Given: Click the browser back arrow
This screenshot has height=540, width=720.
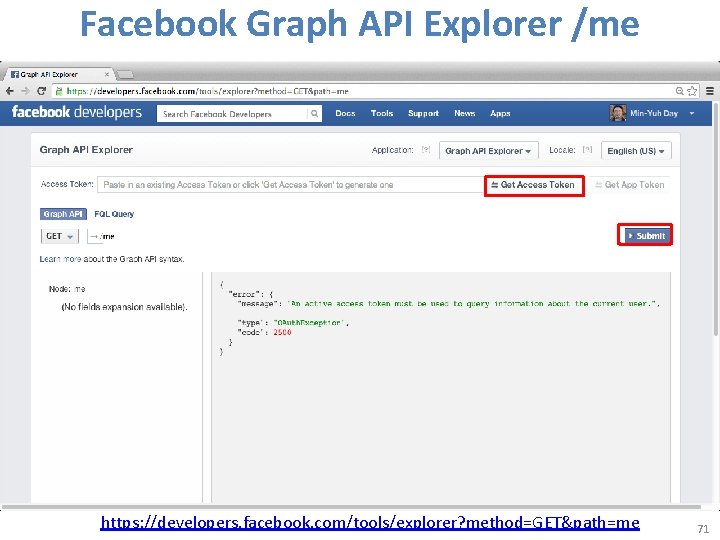Looking at the screenshot, I should point(10,91).
